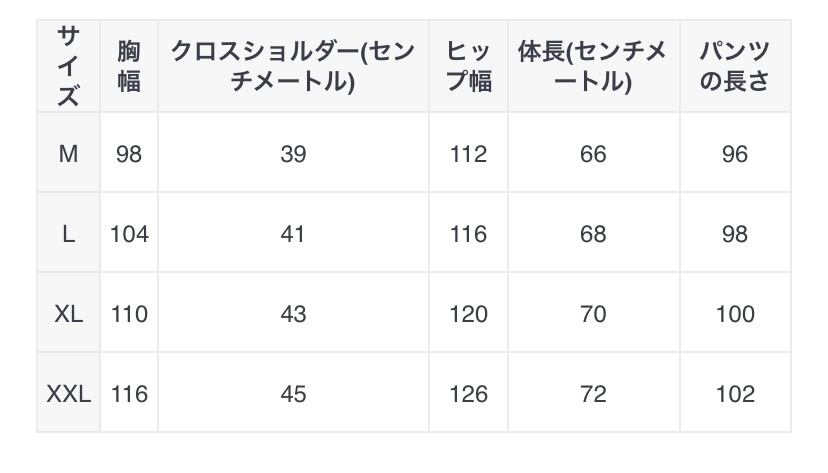Click cross shoulder value 45 for size XXL
828x473 pixels.
(293, 394)
